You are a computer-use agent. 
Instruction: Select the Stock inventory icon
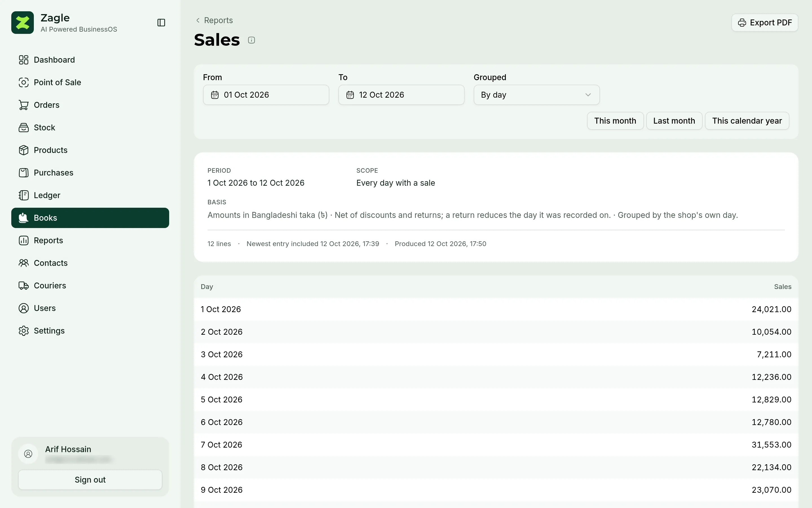tap(23, 127)
